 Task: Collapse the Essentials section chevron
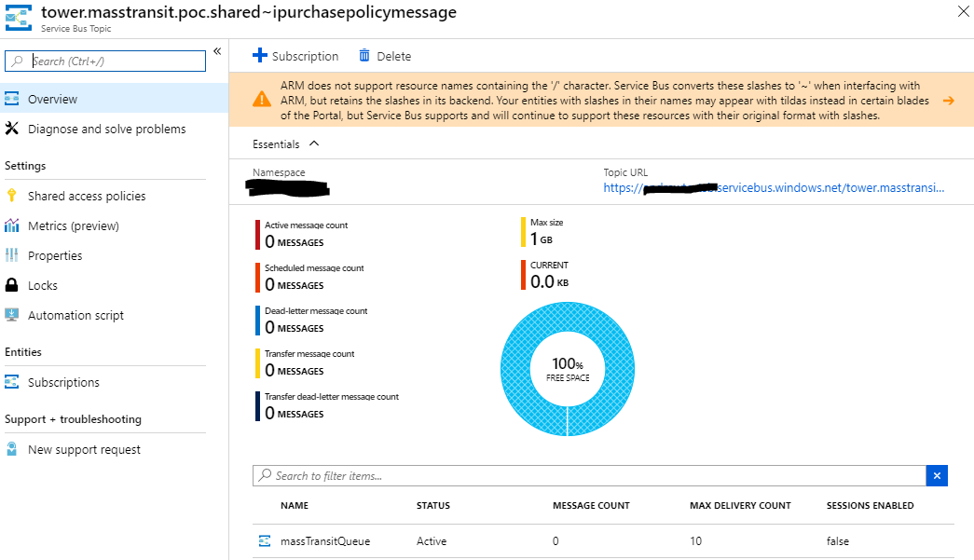[313, 144]
